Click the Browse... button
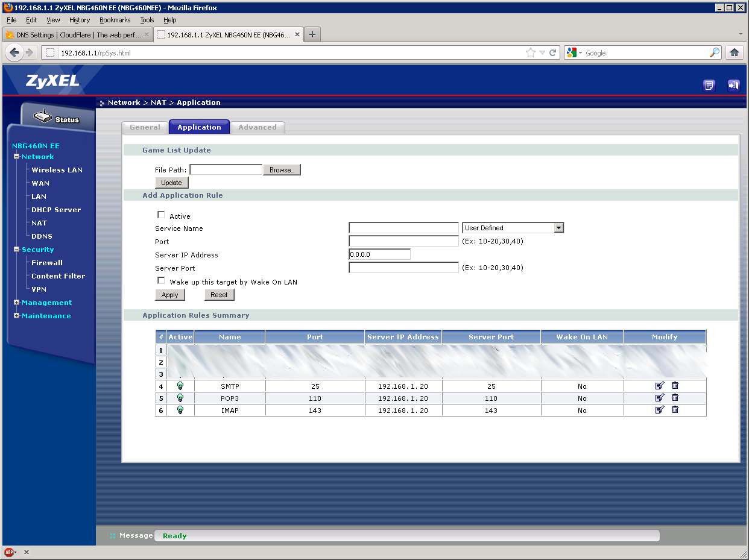749x560 pixels. (x=282, y=170)
